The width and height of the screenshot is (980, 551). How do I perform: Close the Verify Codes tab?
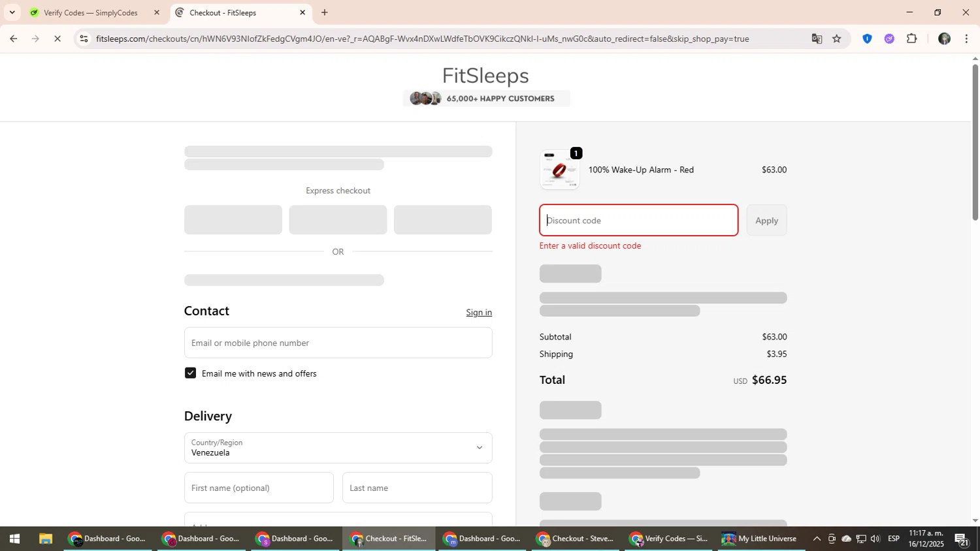click(156, 12)
